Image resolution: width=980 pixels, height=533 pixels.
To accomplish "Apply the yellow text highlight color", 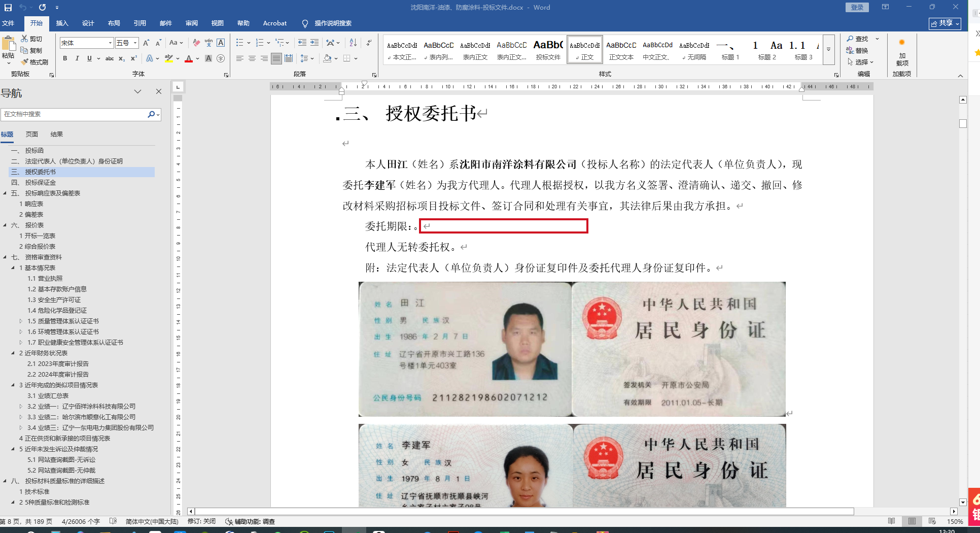I will [169, 58].
